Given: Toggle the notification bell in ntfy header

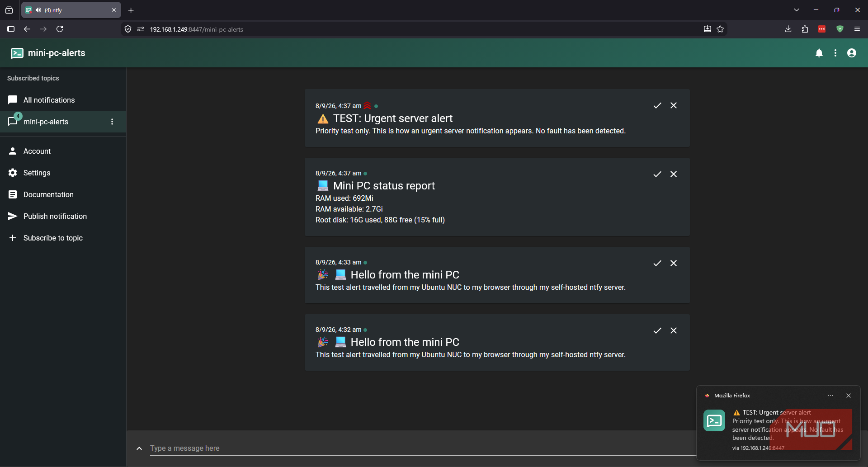Looking at the screenshot, I should [819, 53].
